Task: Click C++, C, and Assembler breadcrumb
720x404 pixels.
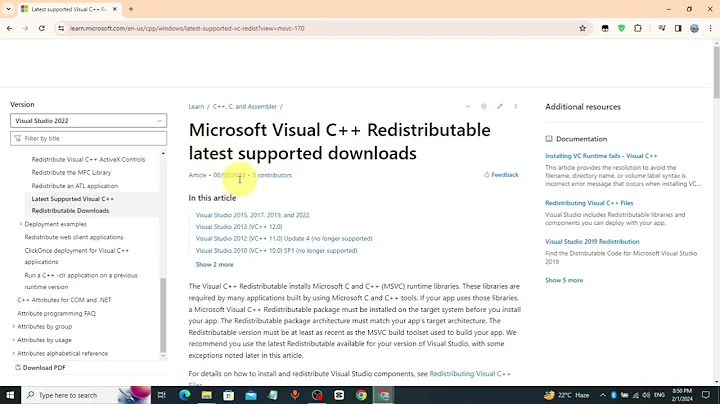Action: tap(245, 107)
